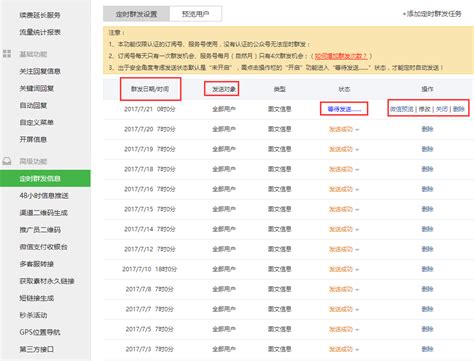Image resolution: width=474 pixels, height=361 pixels.
Task: Open 流量统计报表 in the sidebar
Action: (40, 32)
